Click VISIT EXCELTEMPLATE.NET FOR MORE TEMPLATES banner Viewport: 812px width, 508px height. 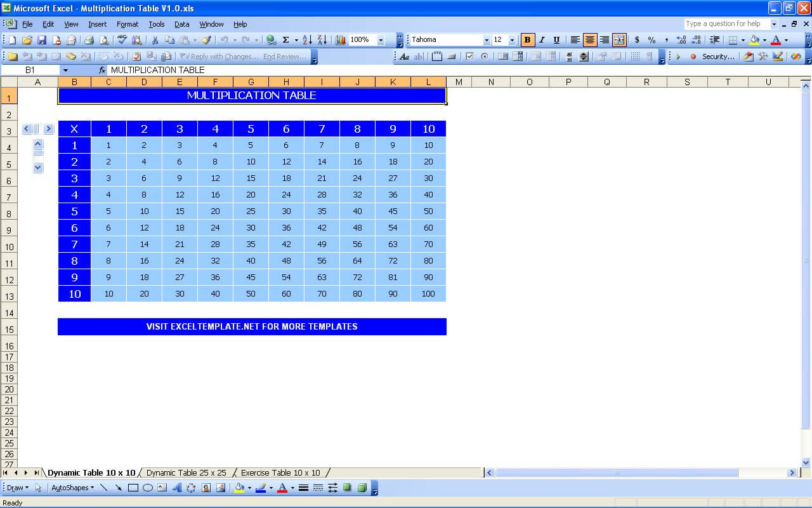252,326
